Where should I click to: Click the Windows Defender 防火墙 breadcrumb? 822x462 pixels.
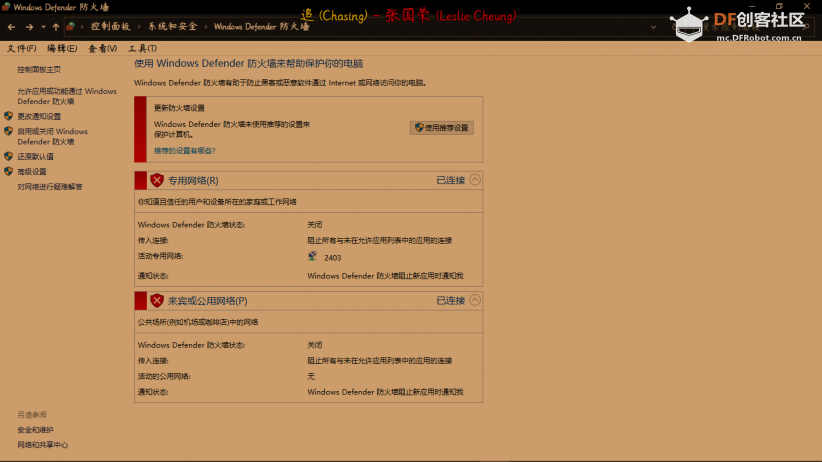[261, 26]
